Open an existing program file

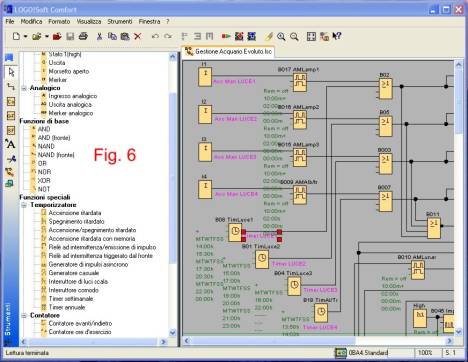[x=36, y=36]
